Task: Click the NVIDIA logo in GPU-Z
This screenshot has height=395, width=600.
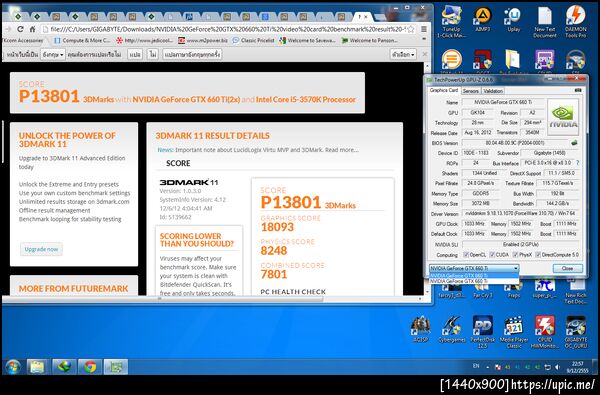Action: pyautogui.click(x=563, y=117)
